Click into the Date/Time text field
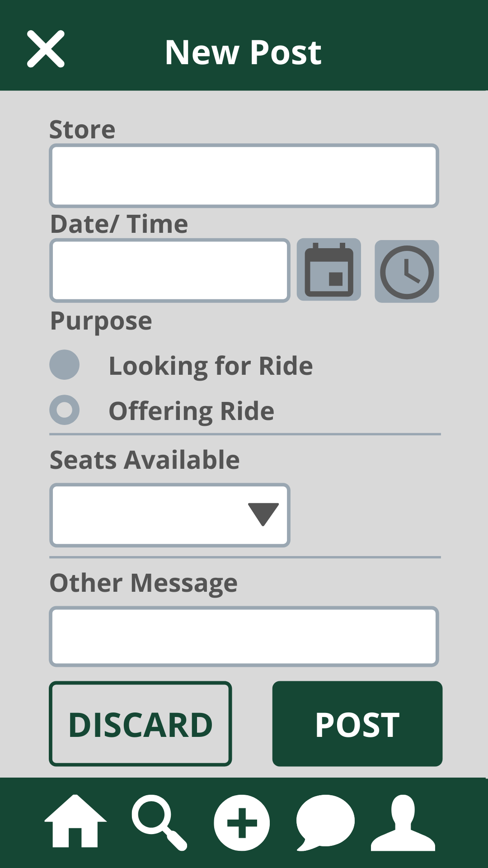The width and height of the screenshot is (488, 868). click(x=170, y=271)
